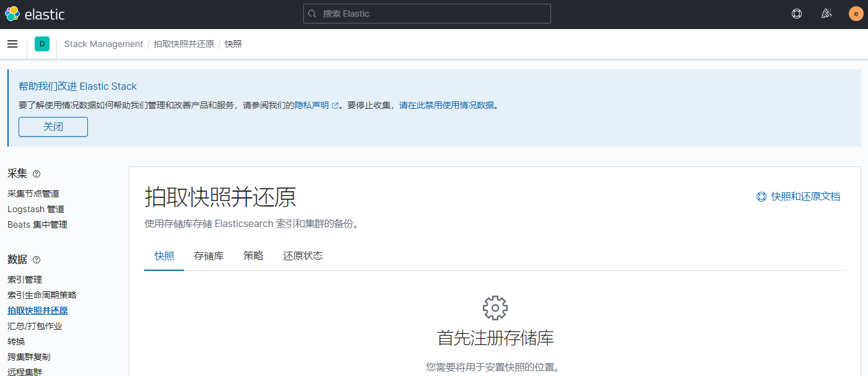Go to Stack Management breadcrumb
Screen dimensions: 868x376
coord(103,44)
